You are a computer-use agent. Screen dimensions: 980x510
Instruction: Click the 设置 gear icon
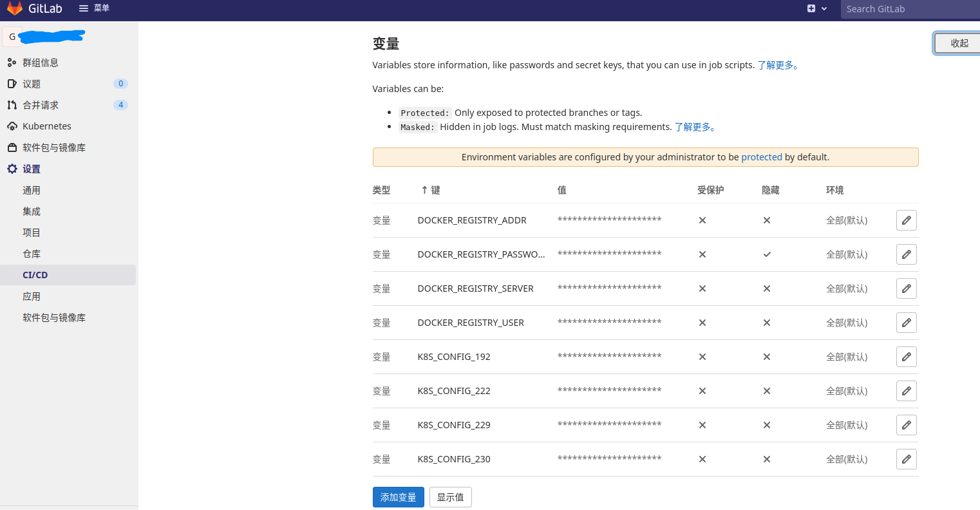(12, 169)
